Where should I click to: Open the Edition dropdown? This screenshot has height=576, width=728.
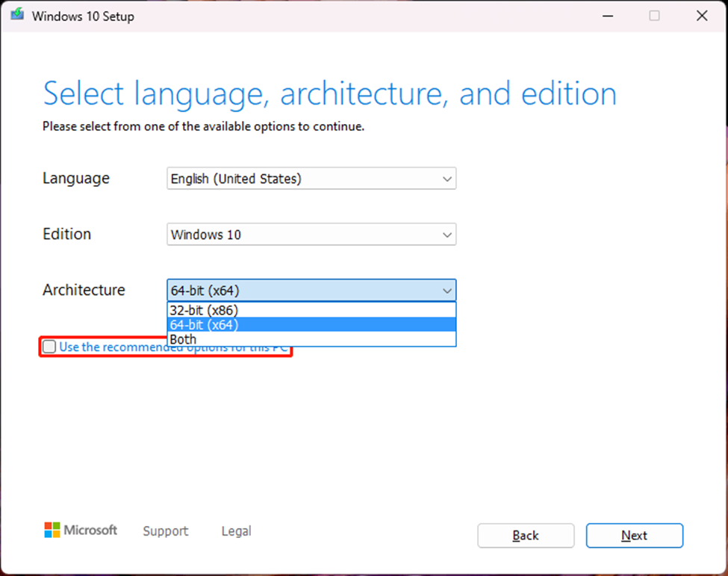coord(447,235)
